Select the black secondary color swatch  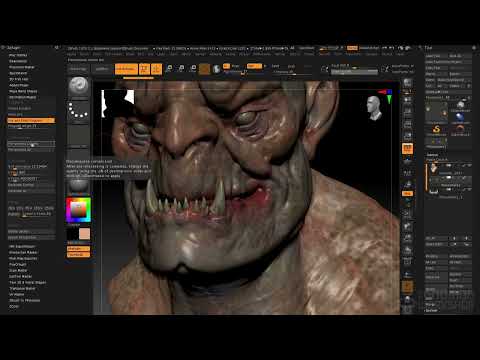[73, 234]
